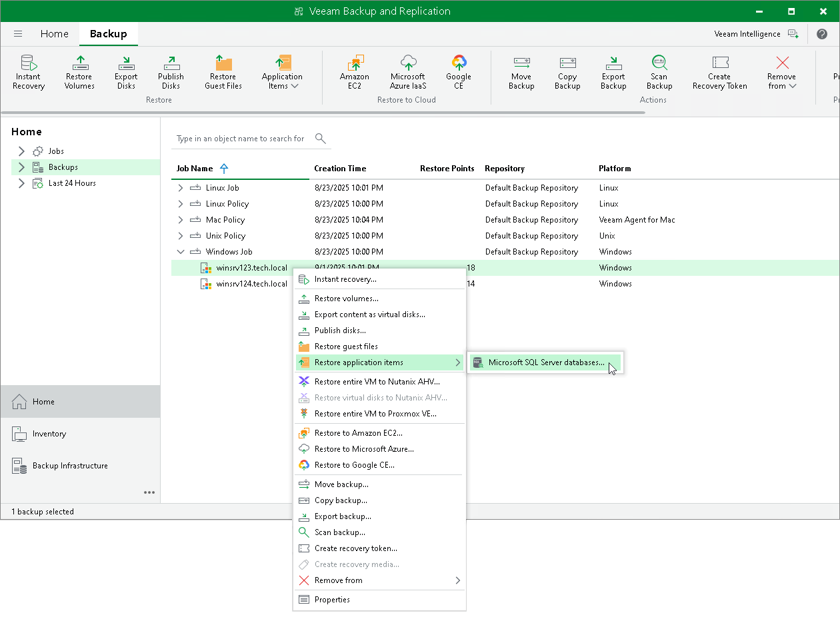The height and width of the screenshot is (617, 840).
Task: Open Remove from ribbon dropdown
Action: (x=782, y=72)
